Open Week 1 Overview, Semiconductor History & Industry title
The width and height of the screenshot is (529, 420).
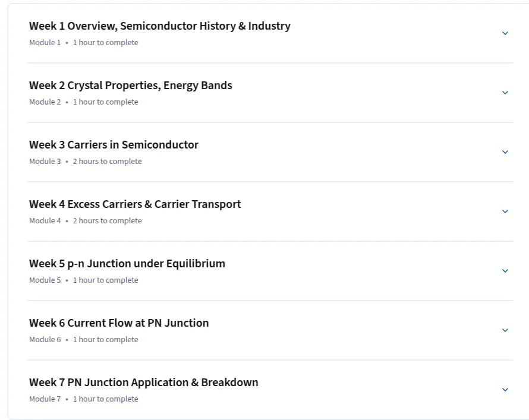(x=159, y=26)
